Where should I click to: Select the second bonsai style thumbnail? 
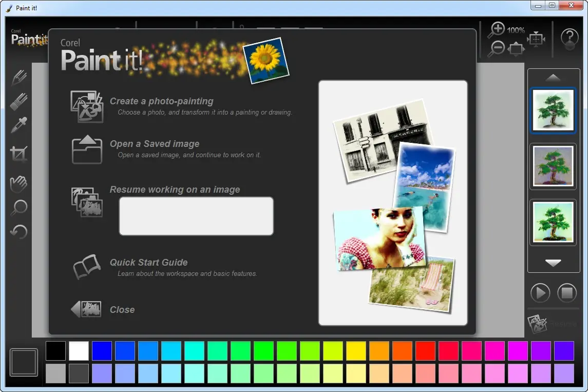click(x=553, y=166)
